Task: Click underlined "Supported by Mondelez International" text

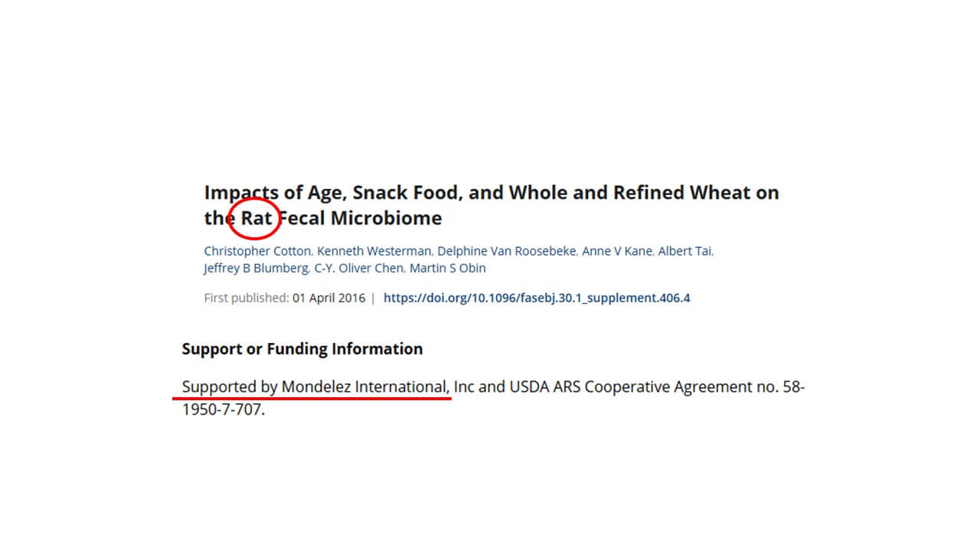Action: [x=314, y=387]
